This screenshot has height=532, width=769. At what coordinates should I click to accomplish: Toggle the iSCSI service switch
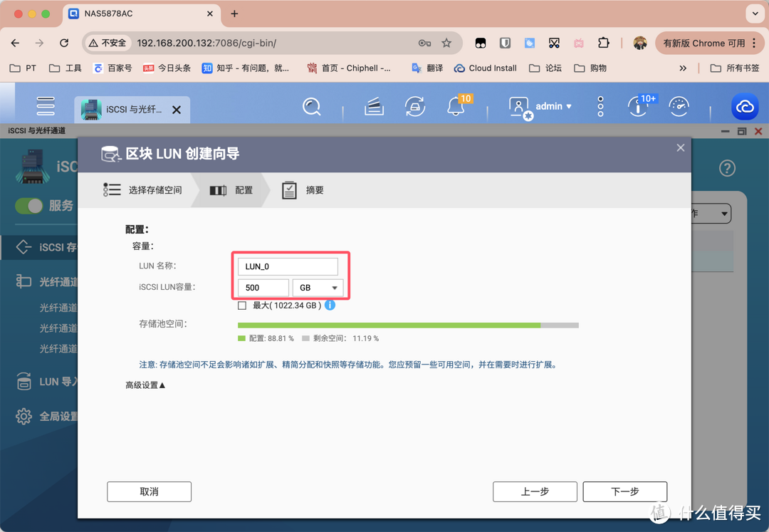[29, 205]
